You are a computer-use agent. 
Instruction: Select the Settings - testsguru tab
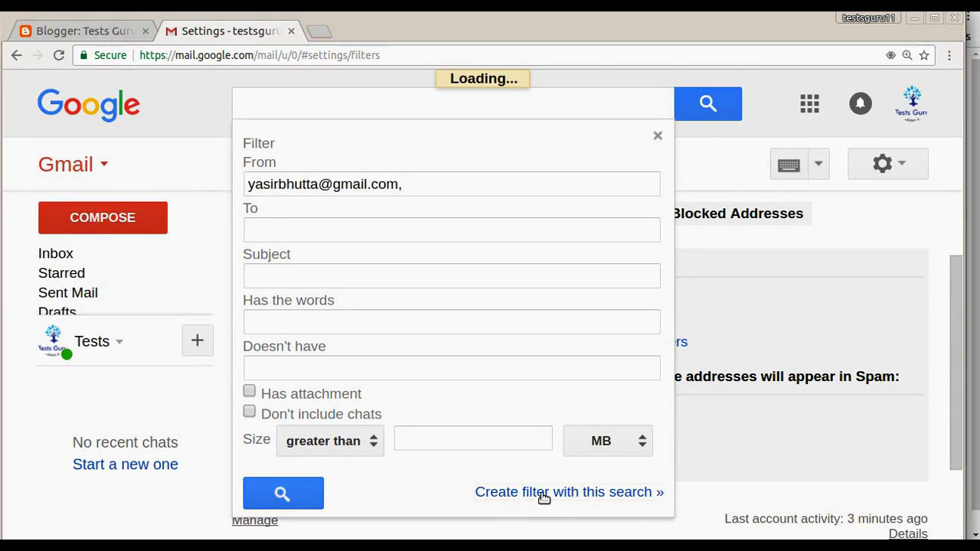click(230, 31)
